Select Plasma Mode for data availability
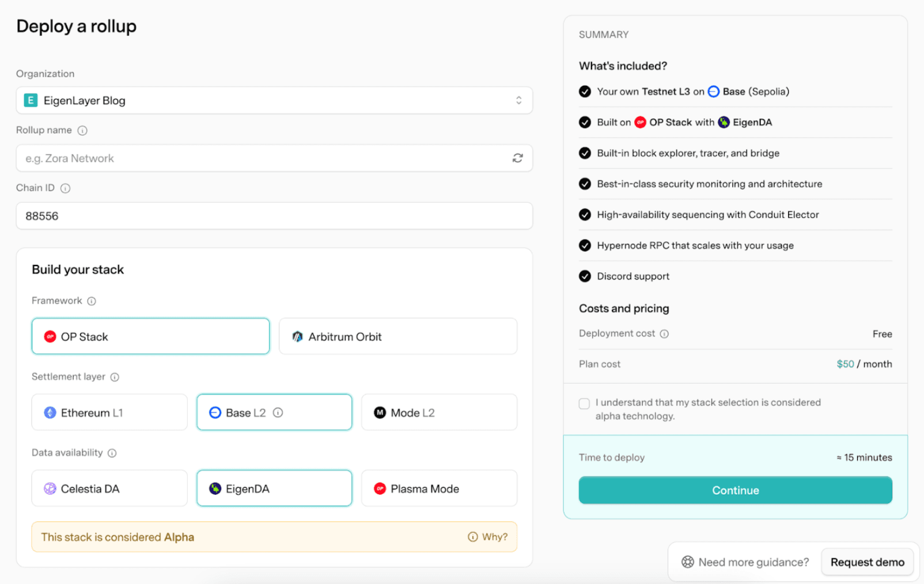Screen dimensions: 924x584 pyautogui.click(x=439, y=488)
